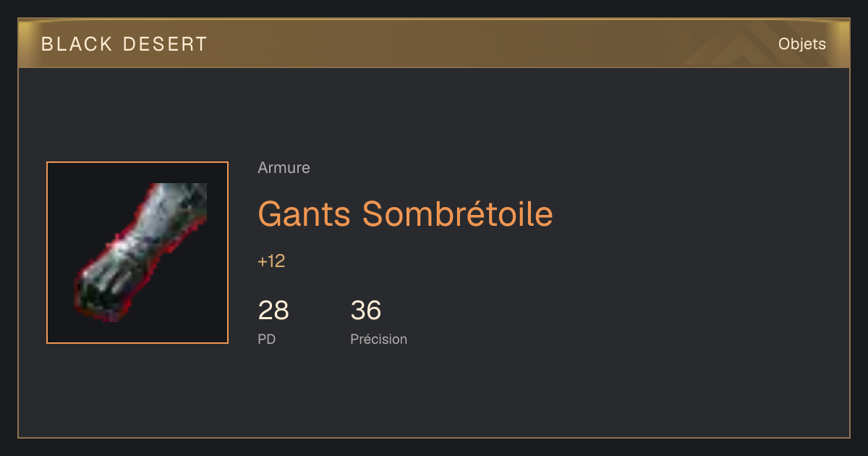Select the PD value 28
868x456 pixels.
273,311
